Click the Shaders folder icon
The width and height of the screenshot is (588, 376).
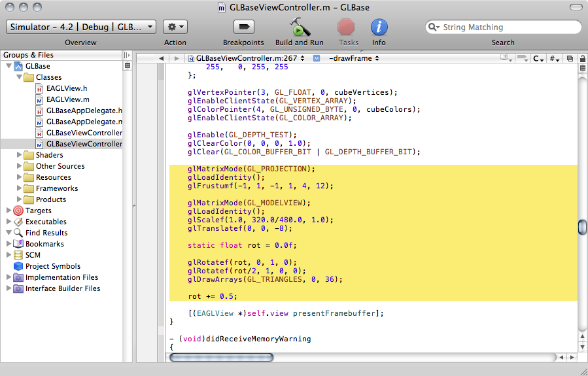click(x=29, y=155)
